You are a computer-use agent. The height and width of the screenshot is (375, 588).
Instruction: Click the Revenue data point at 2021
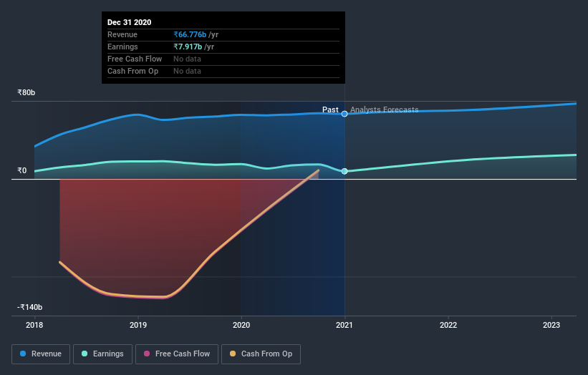(x=344, y=114)
